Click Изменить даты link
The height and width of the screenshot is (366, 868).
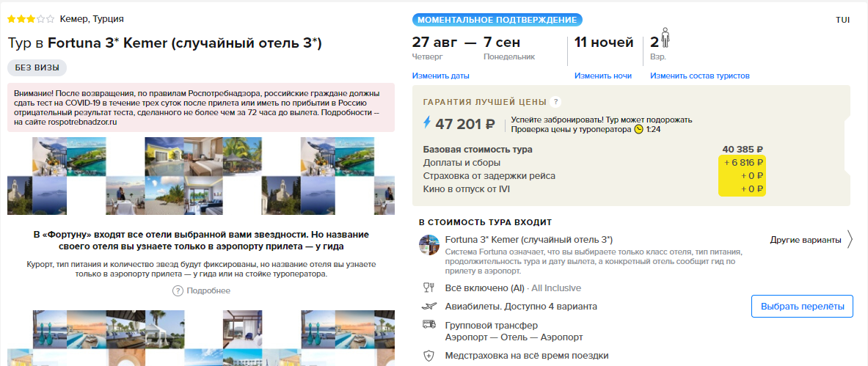pyautogui.click(x=441, y=76)
